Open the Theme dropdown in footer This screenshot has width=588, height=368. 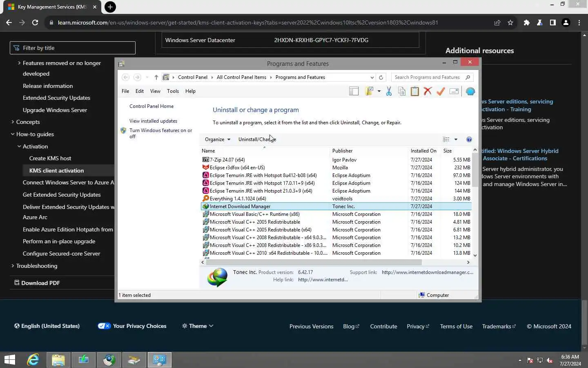coord(198,326)
